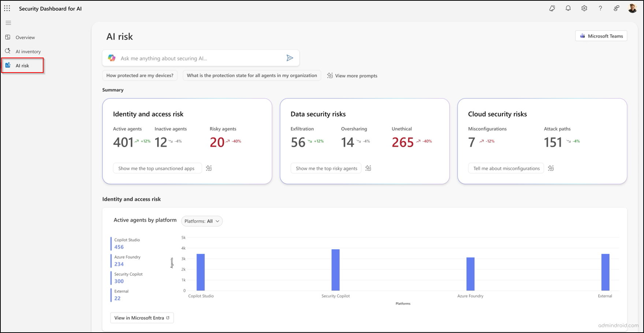This screenshot has width=644, height=333.
Task: Click the Microsoft Teams button
Action: point(601,36)
